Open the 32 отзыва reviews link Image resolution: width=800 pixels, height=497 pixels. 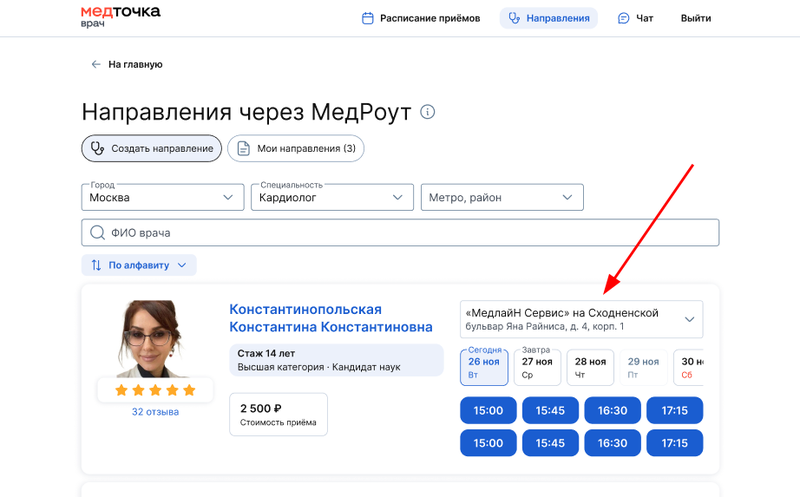[155, 412]
